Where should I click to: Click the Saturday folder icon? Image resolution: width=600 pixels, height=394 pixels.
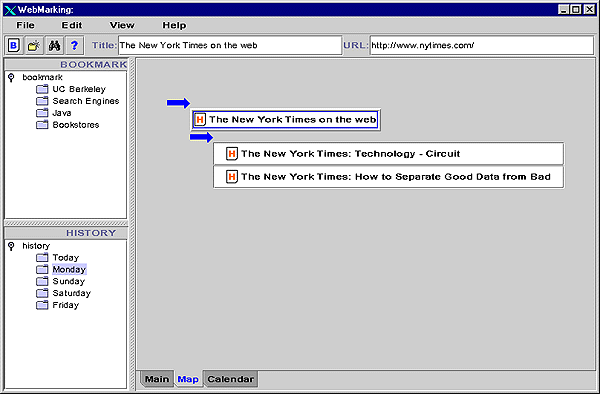click(x=42, y=293)
